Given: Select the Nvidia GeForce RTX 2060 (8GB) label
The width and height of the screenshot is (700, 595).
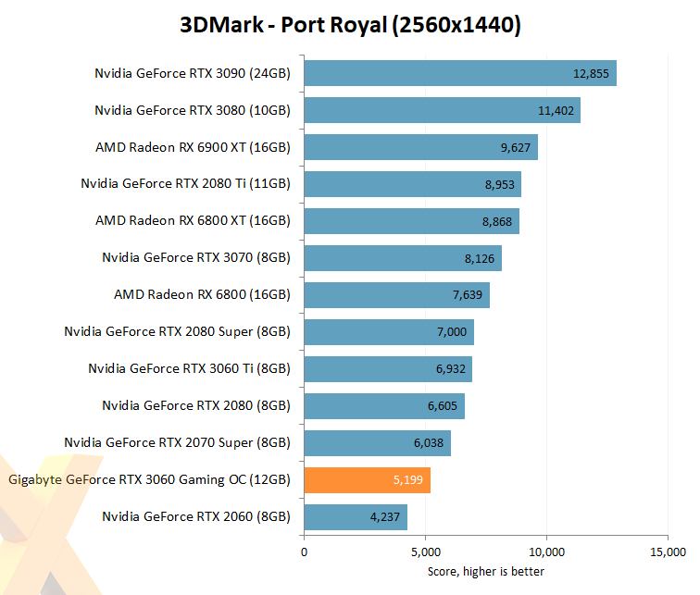Looking at the screenshot, I should pos(196,516).
